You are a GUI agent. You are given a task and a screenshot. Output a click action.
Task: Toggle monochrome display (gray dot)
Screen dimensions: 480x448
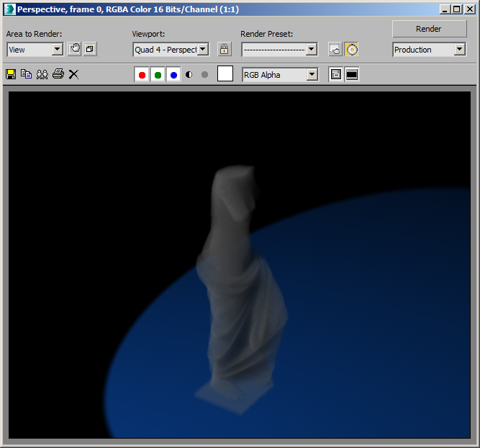click(205, 74)
